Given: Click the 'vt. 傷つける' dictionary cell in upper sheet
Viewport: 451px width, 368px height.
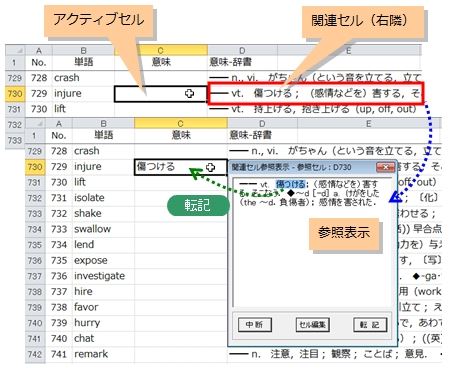Looking at the screenshot, I should (x=315, y=94).
